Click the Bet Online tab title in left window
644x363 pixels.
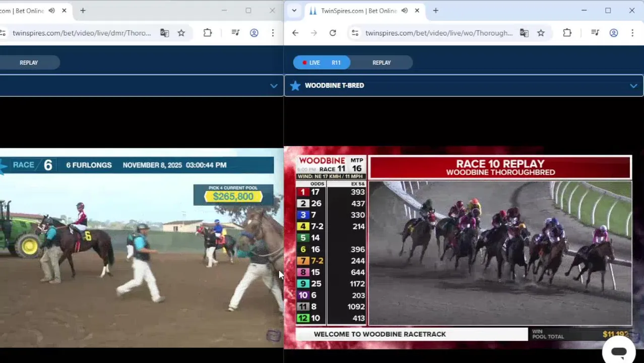coord(22,11)
